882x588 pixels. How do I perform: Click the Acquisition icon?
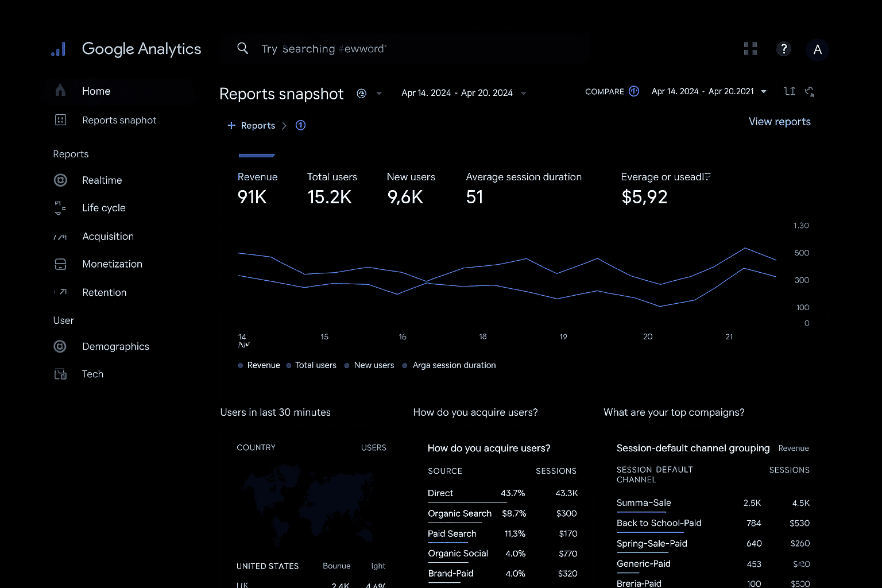tap(60, 237)
